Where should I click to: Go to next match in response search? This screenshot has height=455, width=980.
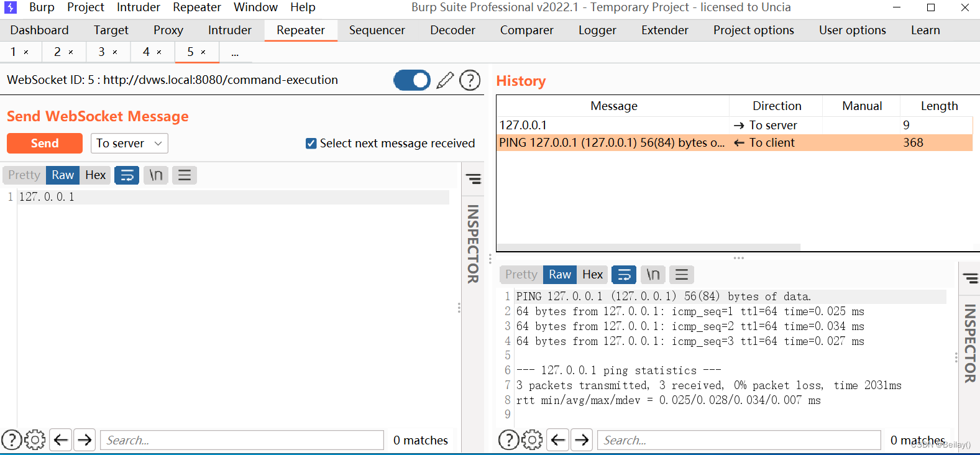[x=582, y=440]
